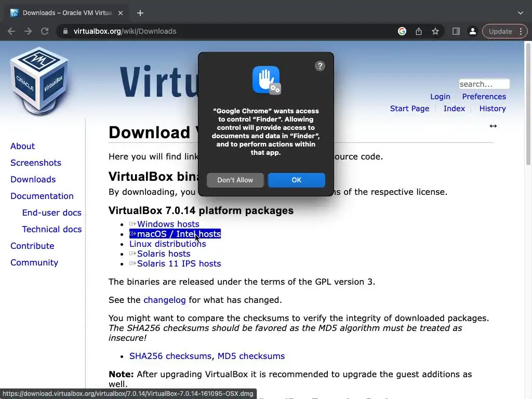Open the SHA256 checksums link
Image resolution: width=532 pixels, height=399 pixels.
pos(171,356)
